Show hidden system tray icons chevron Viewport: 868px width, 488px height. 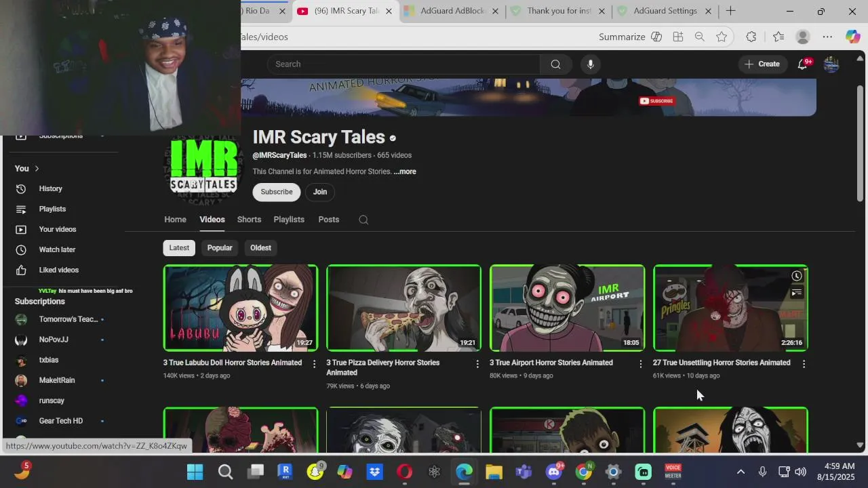point(741,472)
